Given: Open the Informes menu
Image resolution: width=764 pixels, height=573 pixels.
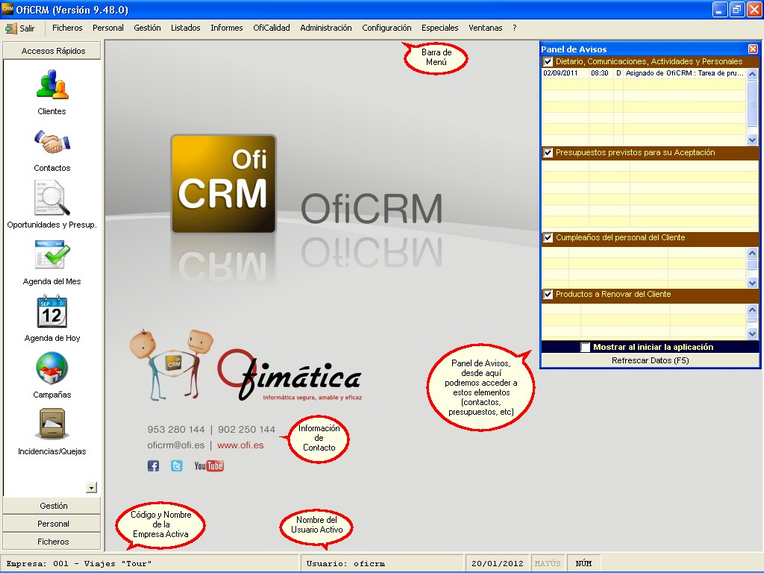Looking at the screenshot, I should click(227, 28).
